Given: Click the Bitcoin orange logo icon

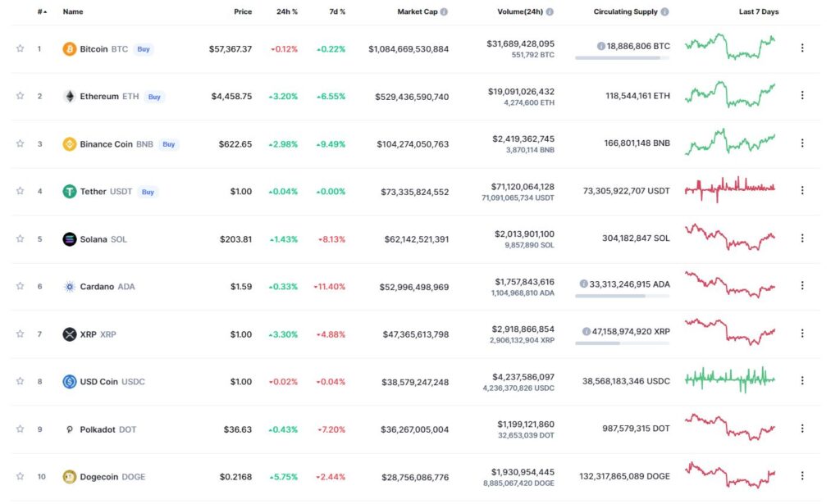Looking at the screenshot, I should click(69, 49).
